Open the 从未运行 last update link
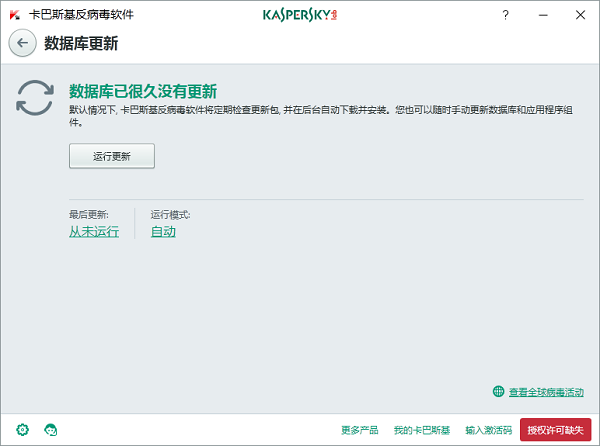600x446 pixels. coord(94,231)
